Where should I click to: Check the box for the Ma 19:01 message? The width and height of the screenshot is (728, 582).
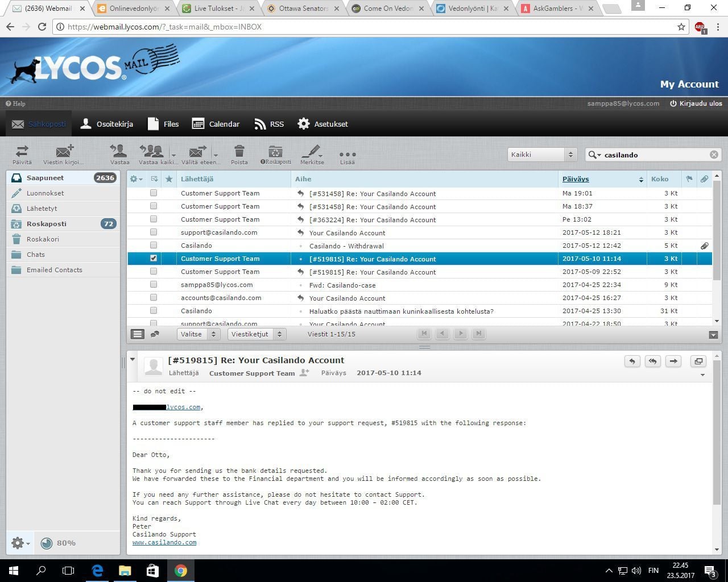coord(154,193)
